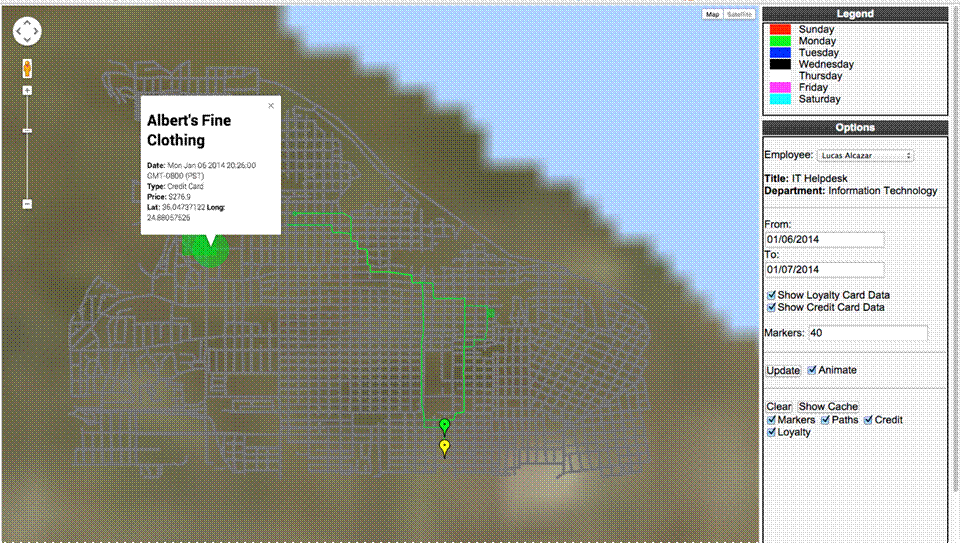The height and width of the screenshot is (543, 960).
Task: Open the Employee dropdown list
Action: click(x=864, y=156)
